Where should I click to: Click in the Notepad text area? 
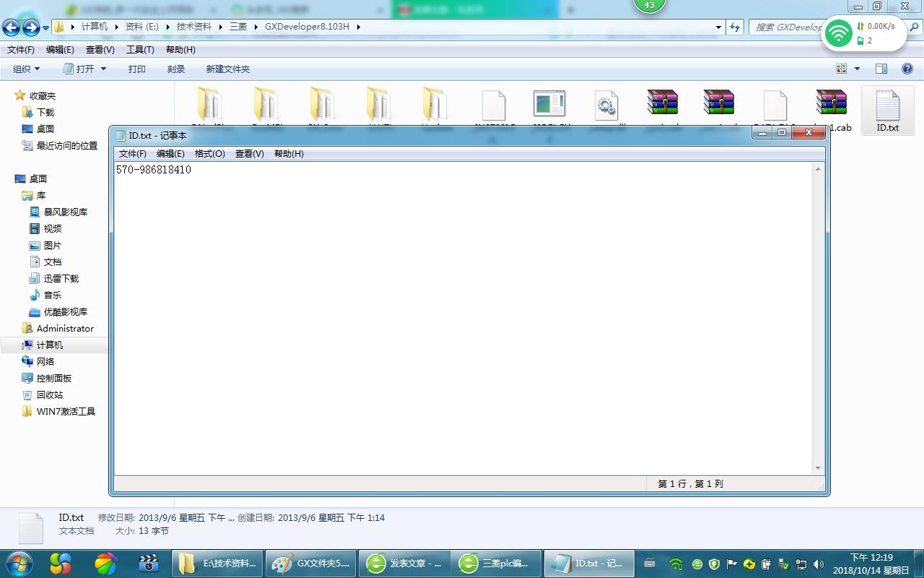[462, 318]
